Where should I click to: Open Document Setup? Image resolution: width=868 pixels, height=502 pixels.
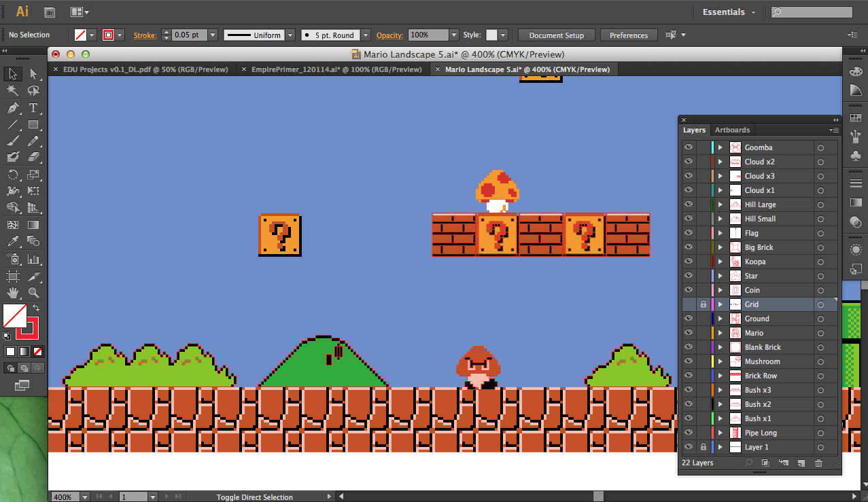(556, 35)
